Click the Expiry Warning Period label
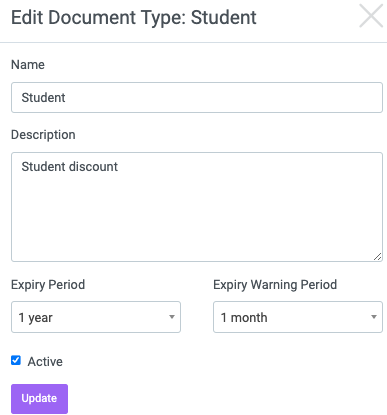The image size is (387, 415). point(275,285)
